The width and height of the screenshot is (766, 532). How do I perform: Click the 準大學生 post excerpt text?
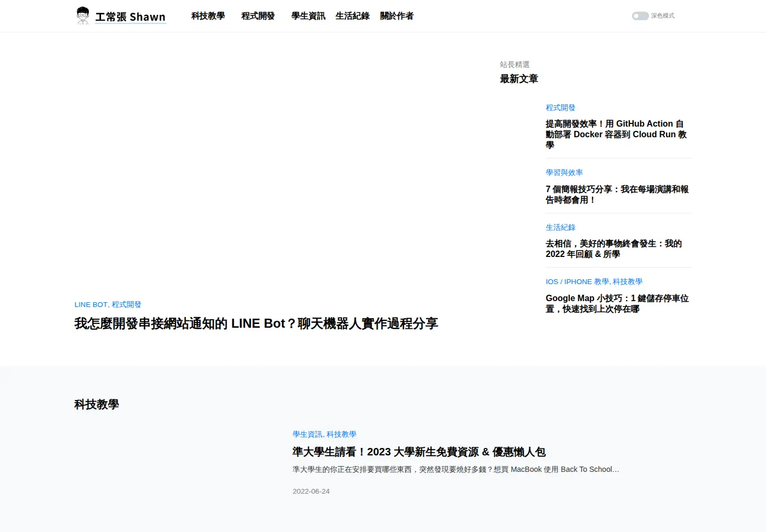coord(456,469)
